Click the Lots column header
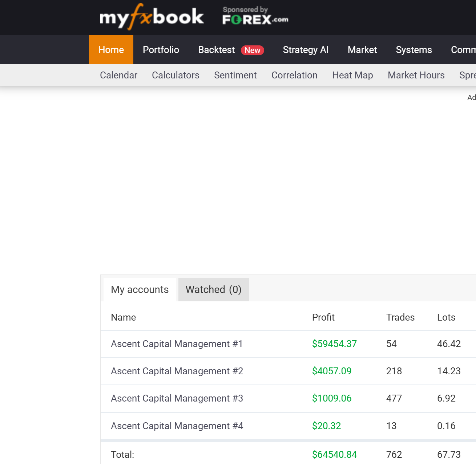Image resolution: width=476 pixels, height=464 pixels. point(446,317)
